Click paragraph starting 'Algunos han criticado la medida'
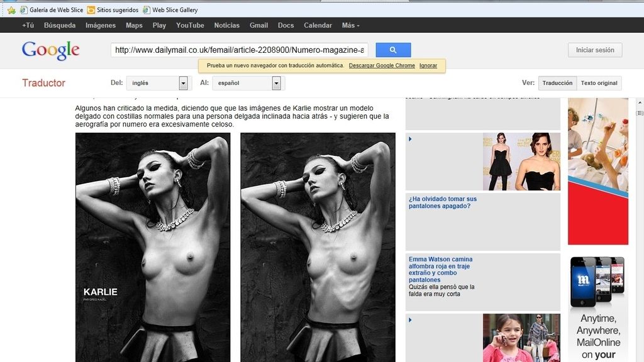 click(x=232, y=116)
